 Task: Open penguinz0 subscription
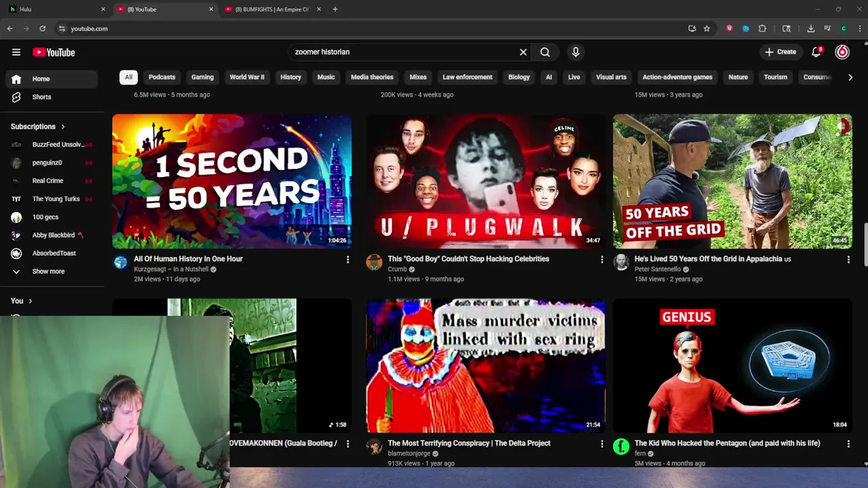pyautogui.click(x=52, y=163)
